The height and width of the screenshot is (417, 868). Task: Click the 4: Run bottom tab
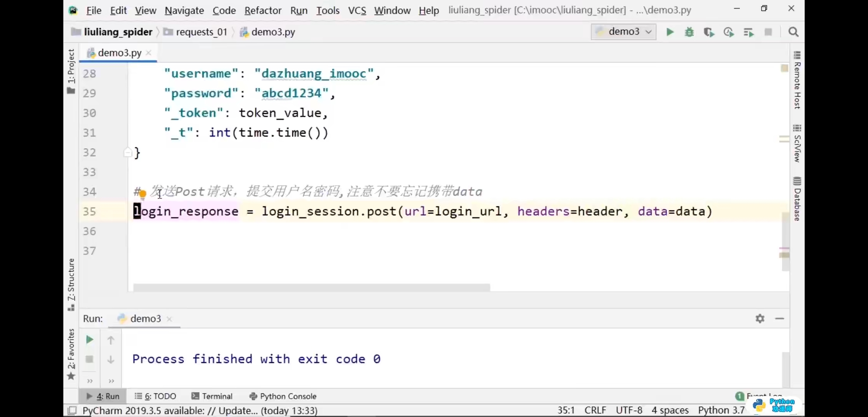[x=103, y=396]
